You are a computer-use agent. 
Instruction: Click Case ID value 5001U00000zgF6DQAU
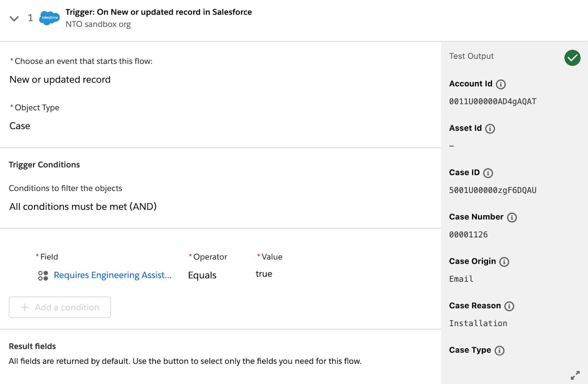(x=493, y=190)
